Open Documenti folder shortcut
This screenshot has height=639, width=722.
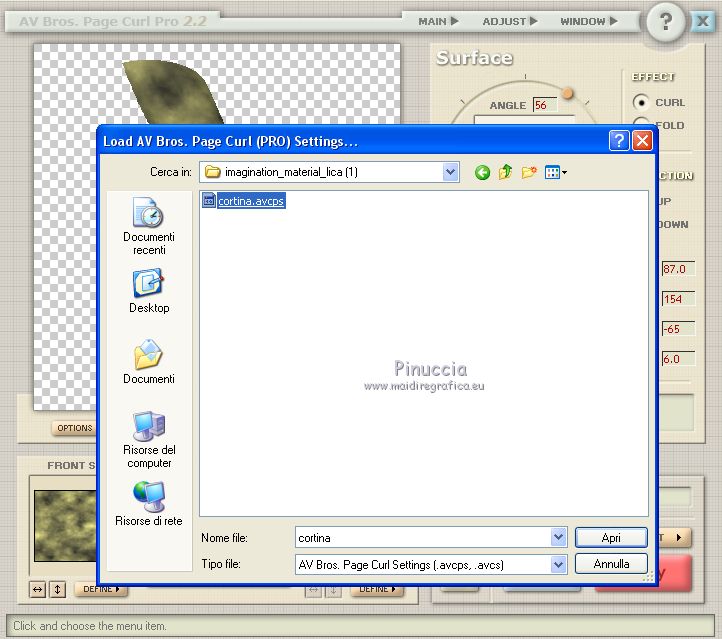pyautogui.click(x=149, y=361)
